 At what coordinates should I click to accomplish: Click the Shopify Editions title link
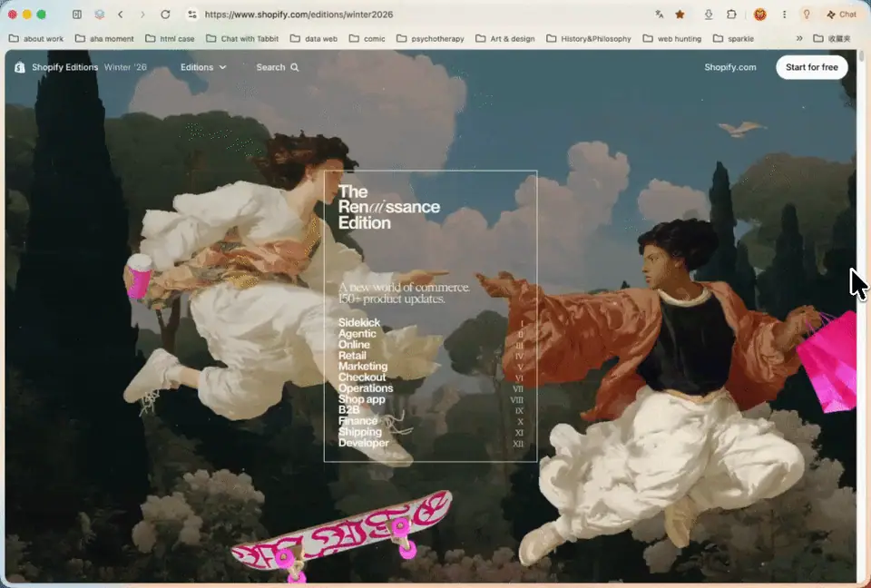[65, 67]
